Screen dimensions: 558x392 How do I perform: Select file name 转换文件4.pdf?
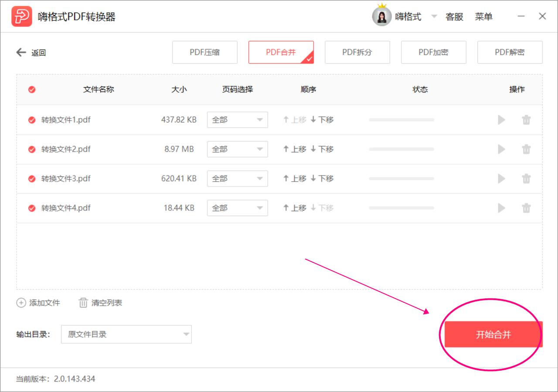(x=66, y=208)
